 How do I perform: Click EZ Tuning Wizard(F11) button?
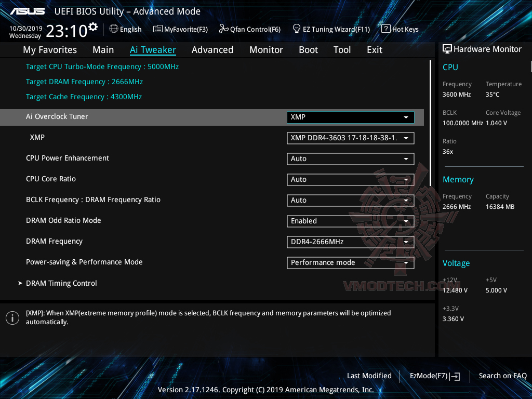331,29
